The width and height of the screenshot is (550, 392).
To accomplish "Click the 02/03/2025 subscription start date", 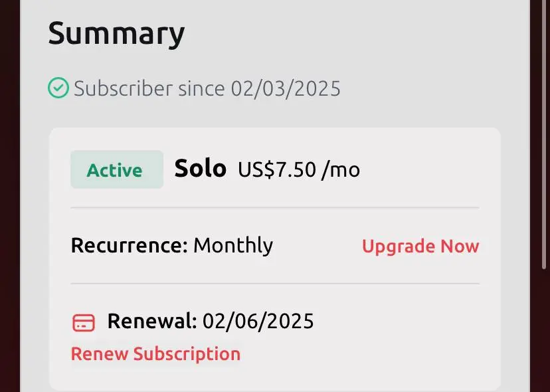I will point(286,89).
